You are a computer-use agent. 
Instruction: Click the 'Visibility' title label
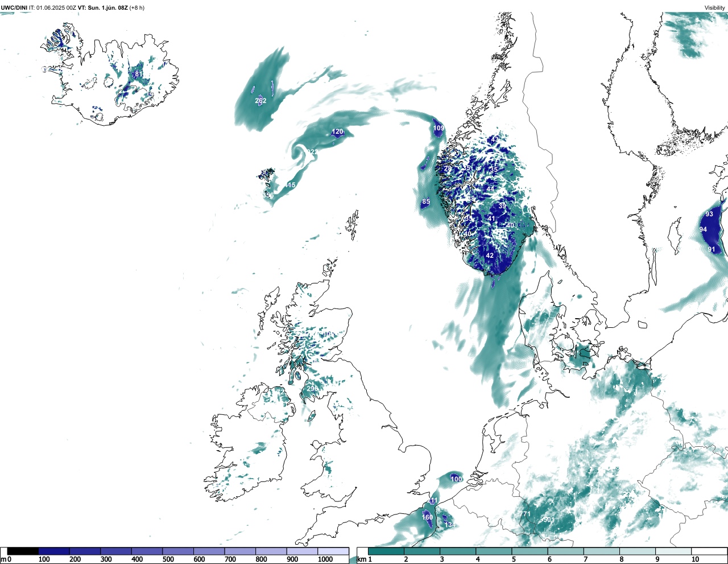pyautogui.click(x=715, y=7)
